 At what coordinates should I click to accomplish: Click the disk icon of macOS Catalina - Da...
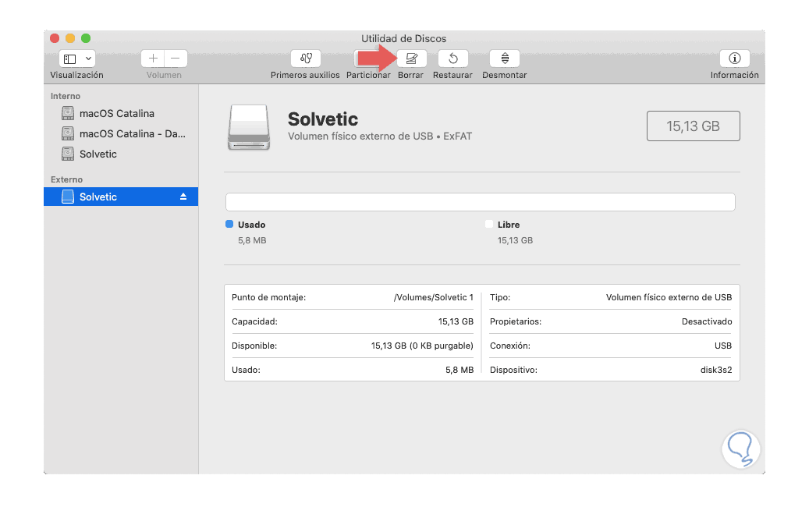pyautogui.click(x=68, y=133)
